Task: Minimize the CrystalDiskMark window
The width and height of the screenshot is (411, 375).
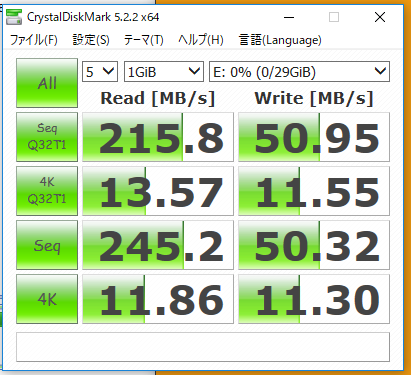Action: 289,17
